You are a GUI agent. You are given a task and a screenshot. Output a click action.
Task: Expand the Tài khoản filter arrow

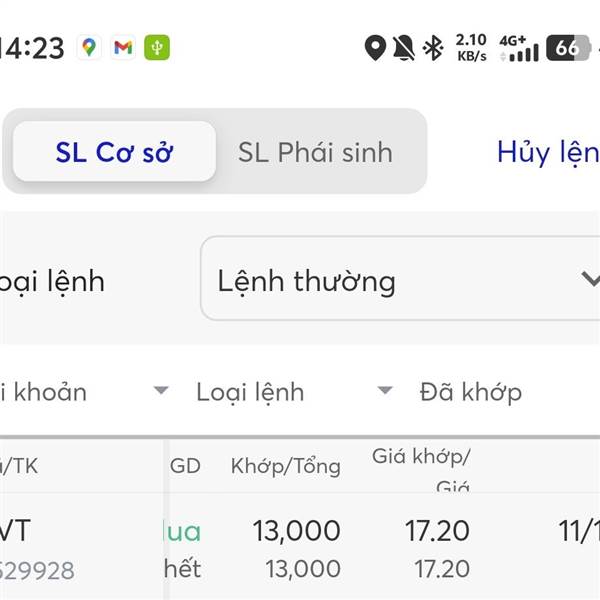tap(160, 391)
